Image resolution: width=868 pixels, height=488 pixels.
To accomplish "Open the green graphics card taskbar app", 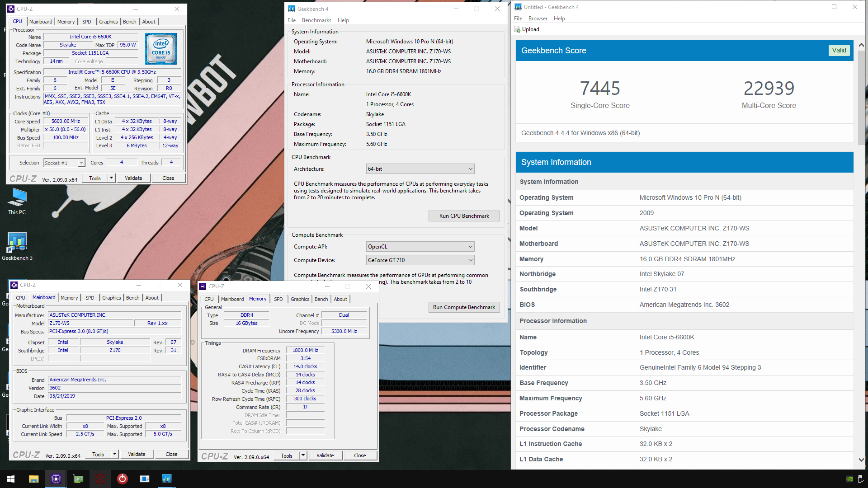I will pos(78,479).
